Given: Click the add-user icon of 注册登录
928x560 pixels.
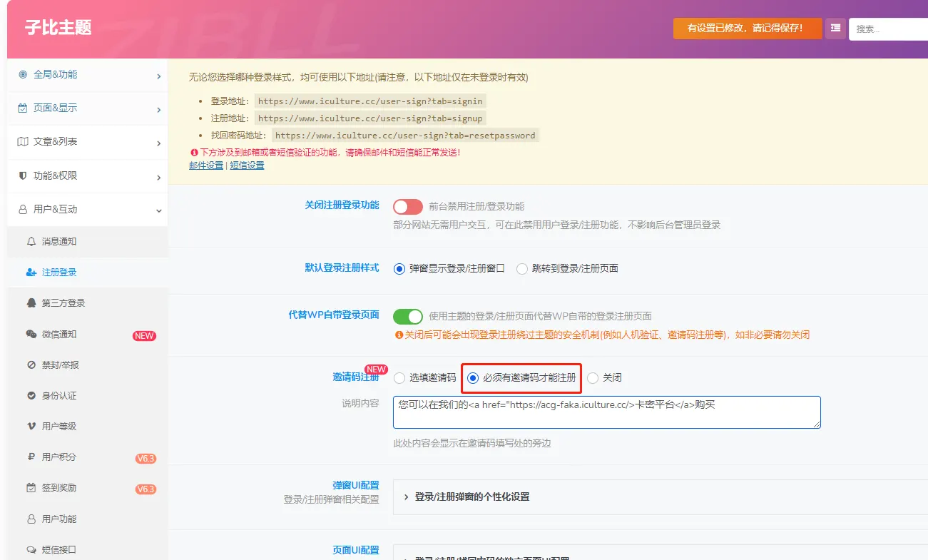Looking at the screenshot, I should pos(31,273).
